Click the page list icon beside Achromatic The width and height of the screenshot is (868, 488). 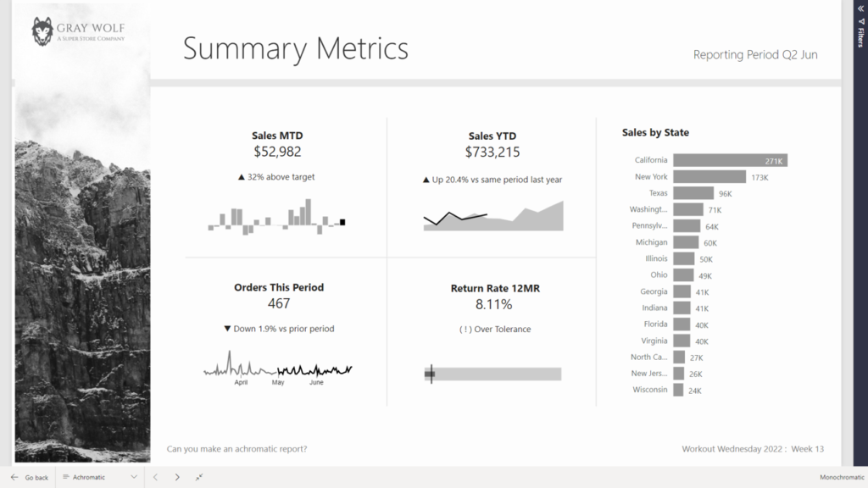(x=65, y=477)
